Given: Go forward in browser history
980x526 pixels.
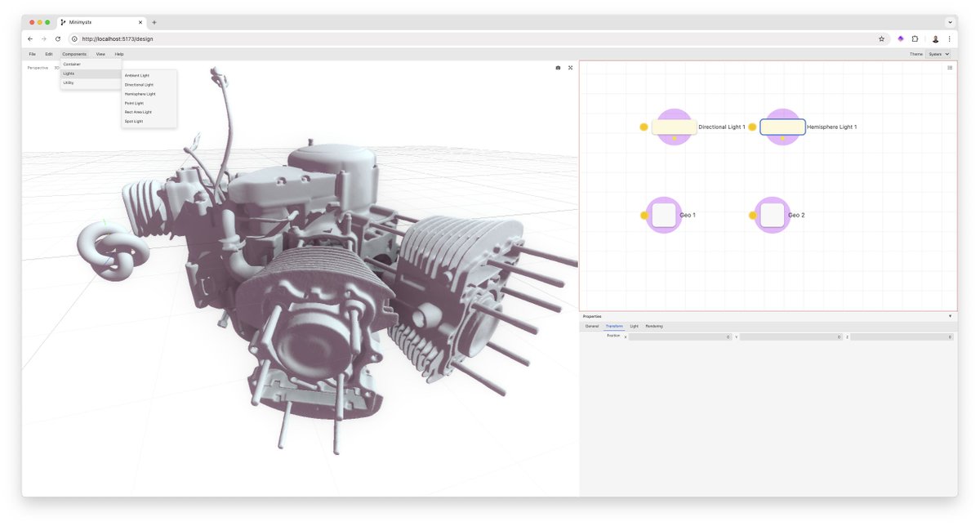Looking at the screenshot, I should [44, 38].
